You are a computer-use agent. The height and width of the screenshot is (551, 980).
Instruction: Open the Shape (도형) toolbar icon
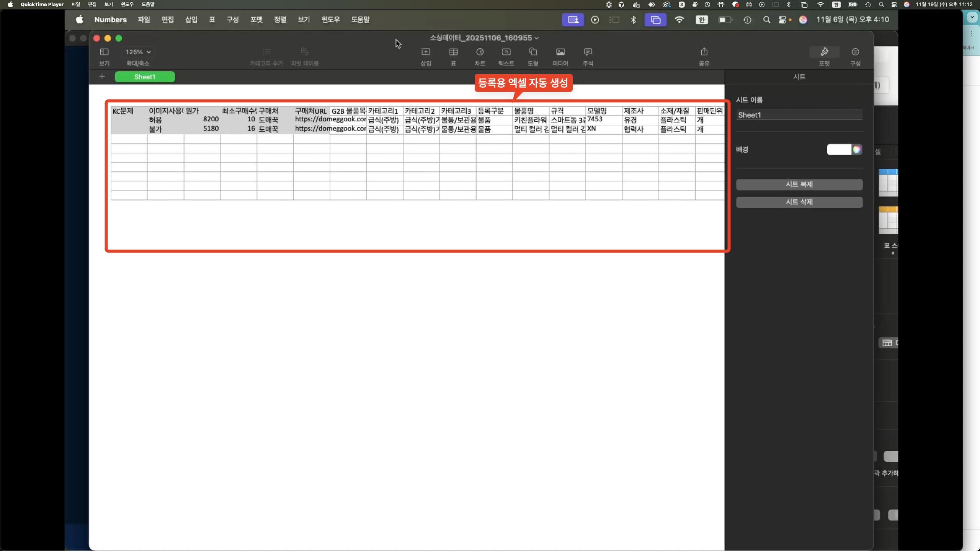point(532,52)
